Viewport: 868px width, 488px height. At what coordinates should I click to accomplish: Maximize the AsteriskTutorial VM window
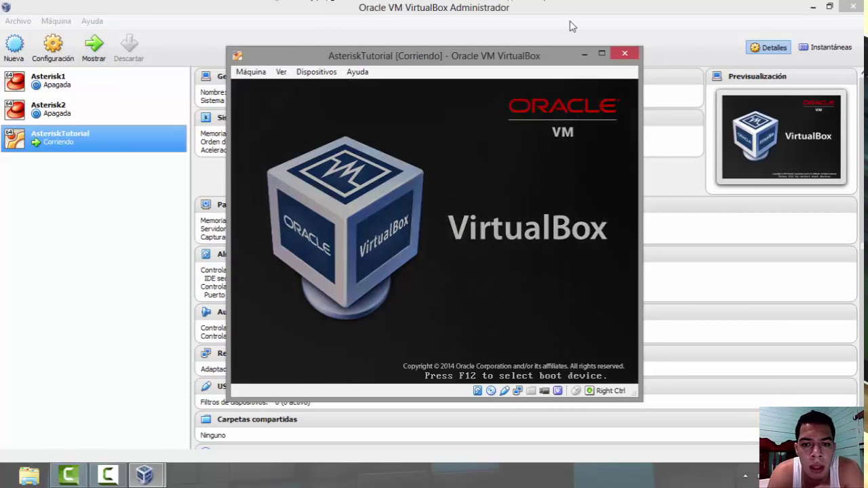(x=601, y=54)
